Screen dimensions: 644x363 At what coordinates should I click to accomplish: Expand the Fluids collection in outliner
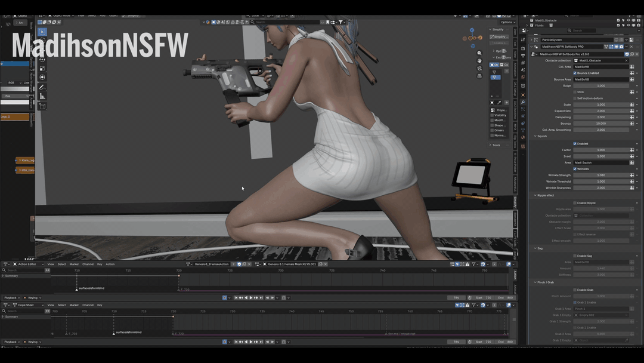pyautogui.click(x=527, y=26)
